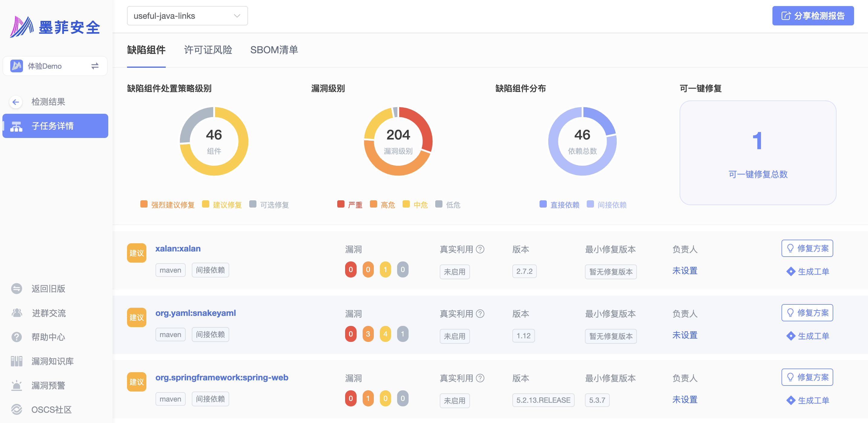This screenshot has height=423, width=868.
Task: Click the back arrow beside 检测结果
Action: (x=15, y=102)
